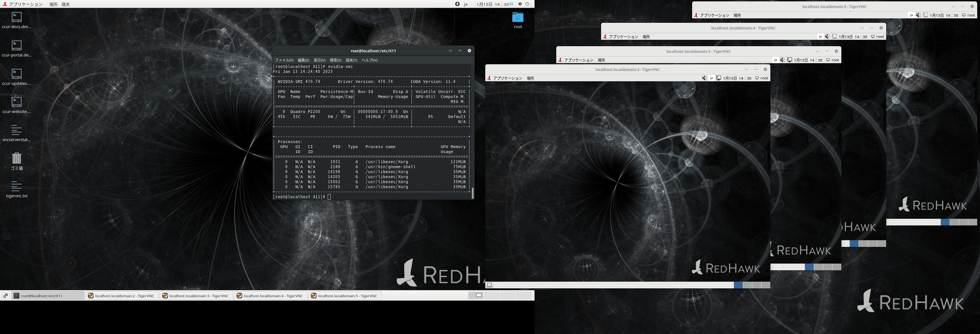The width and height of the screenshot is (980, 334).
Task: Open ja input menu in localdomain:3 window
Action: click(x=775, y=60)
